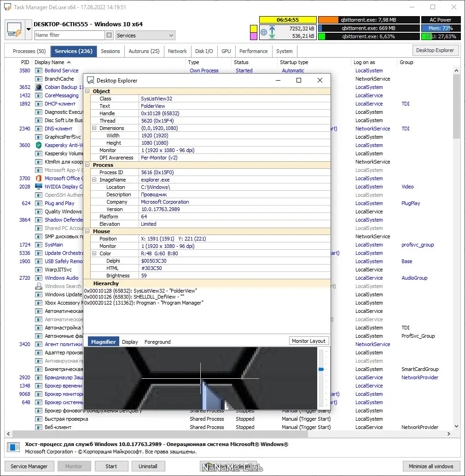This screenshot has width=465, height=476.
Task: Click the uptime 06:54:55 display
Action: [288, 20]
